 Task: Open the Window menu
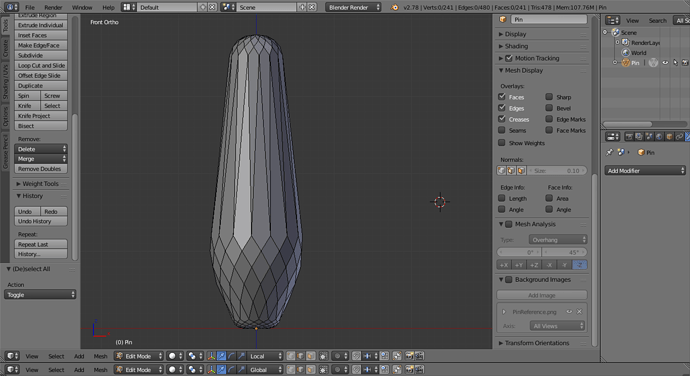(x=82, y=7)
